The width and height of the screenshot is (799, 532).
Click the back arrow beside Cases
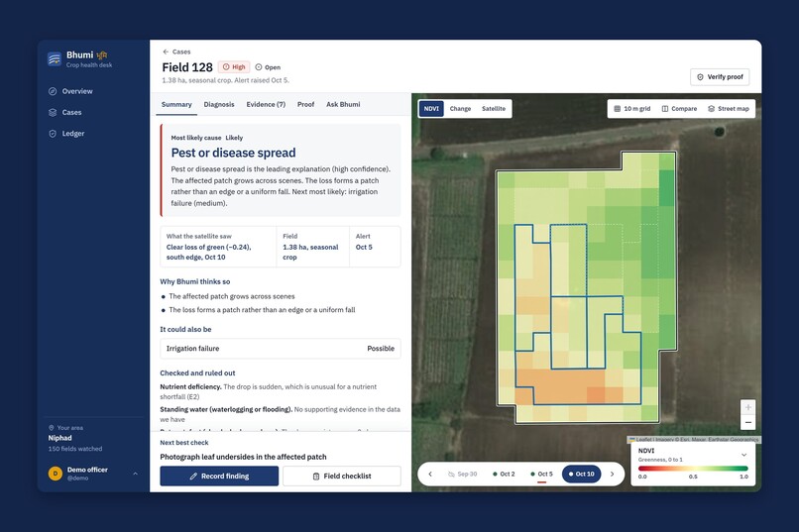166,52
